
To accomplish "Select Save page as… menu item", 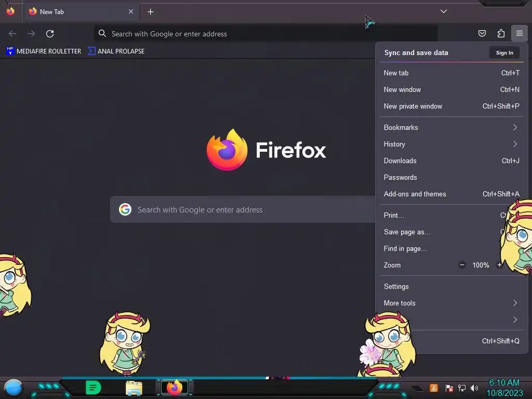I will 451,232.
